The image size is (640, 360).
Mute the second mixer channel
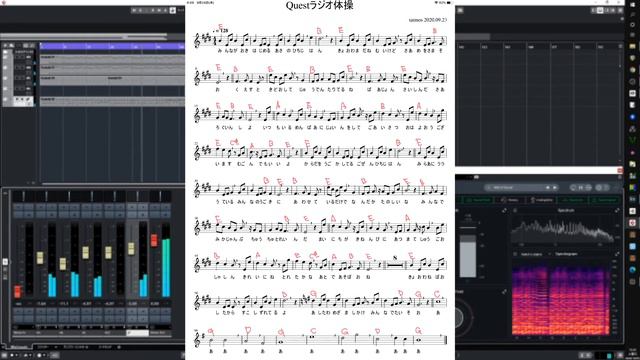pyautogui.click(x=40, y=207)
